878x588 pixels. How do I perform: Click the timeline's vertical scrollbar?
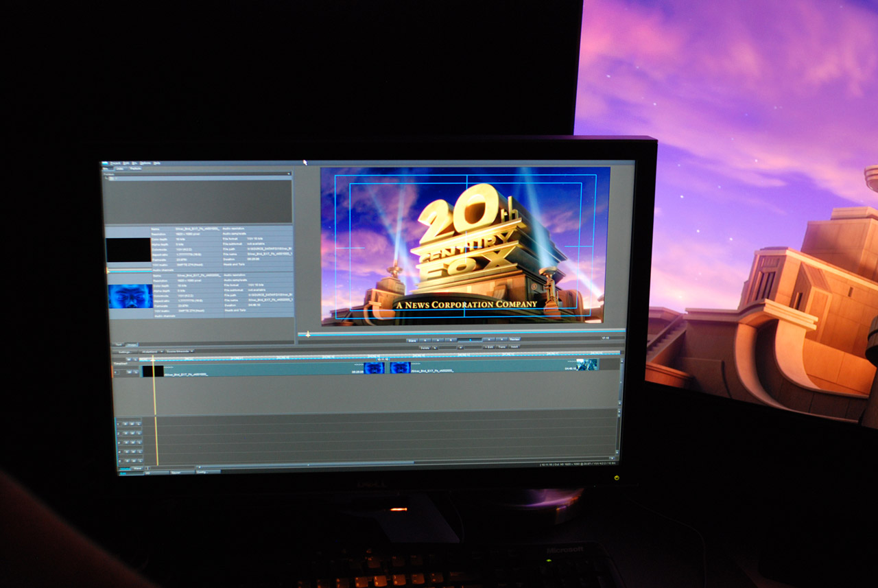point(621,381)
